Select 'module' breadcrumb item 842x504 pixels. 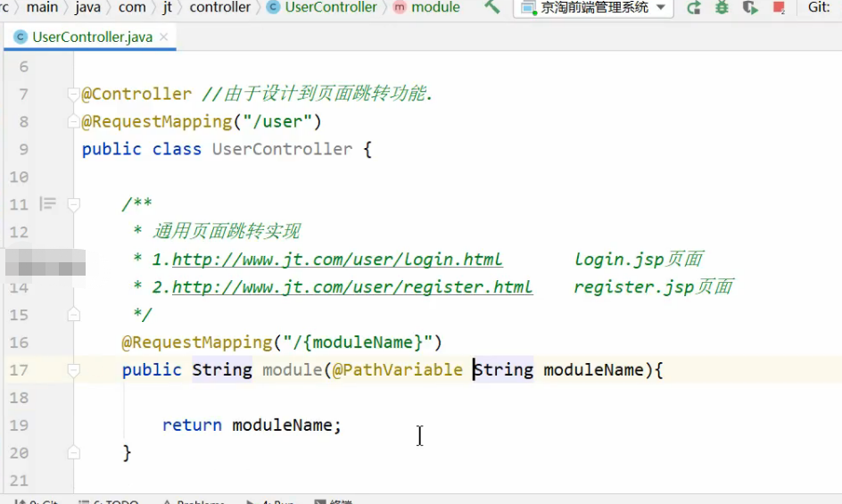435,7
